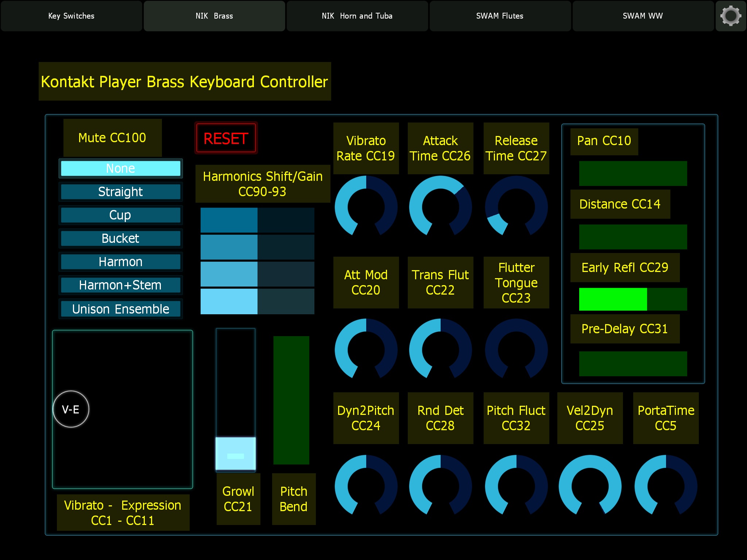Viewport: 747px width, 560px height.
Task: Select the Cup mute option
Action: click(121, 215)
